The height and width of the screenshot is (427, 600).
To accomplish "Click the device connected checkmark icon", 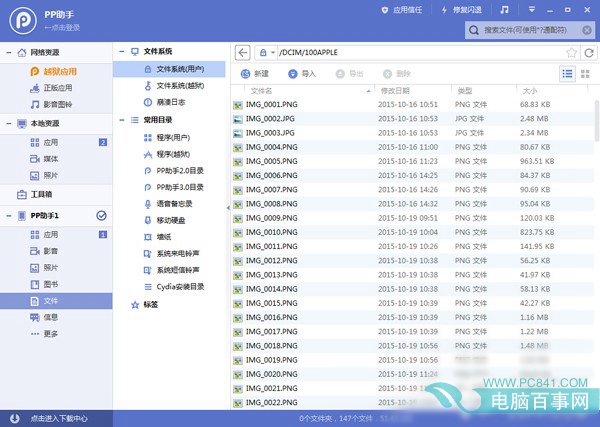I will pos(101,216).
